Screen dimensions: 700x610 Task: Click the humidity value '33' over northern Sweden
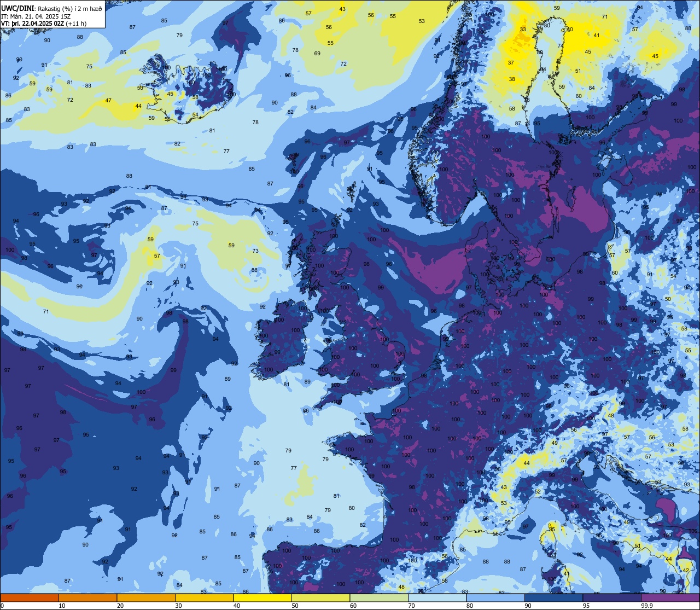523,30
